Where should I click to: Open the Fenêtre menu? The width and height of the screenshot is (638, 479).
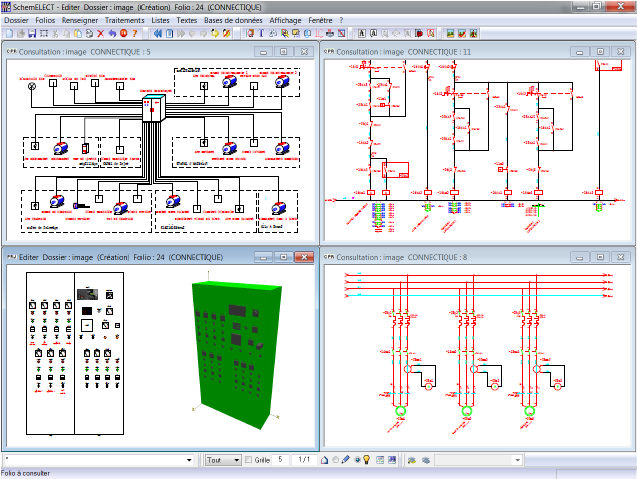(x=320, y=20)
